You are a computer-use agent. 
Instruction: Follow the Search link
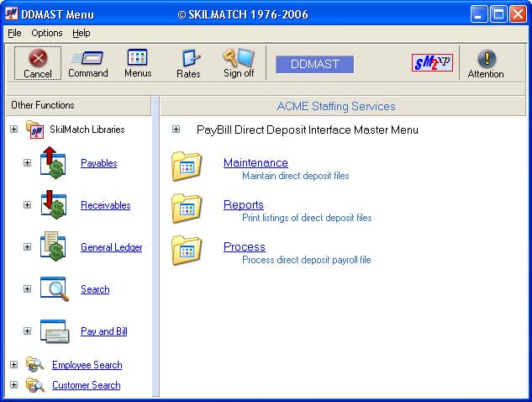95,289
